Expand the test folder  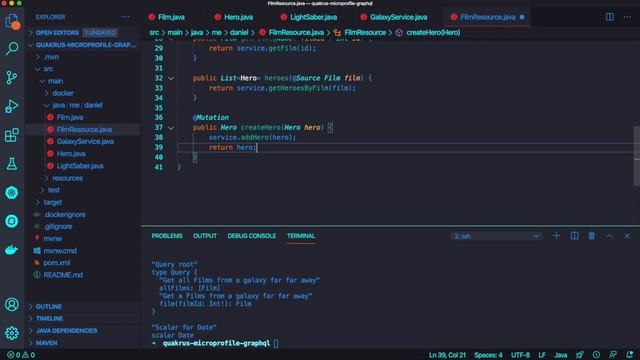coord(83,190)
